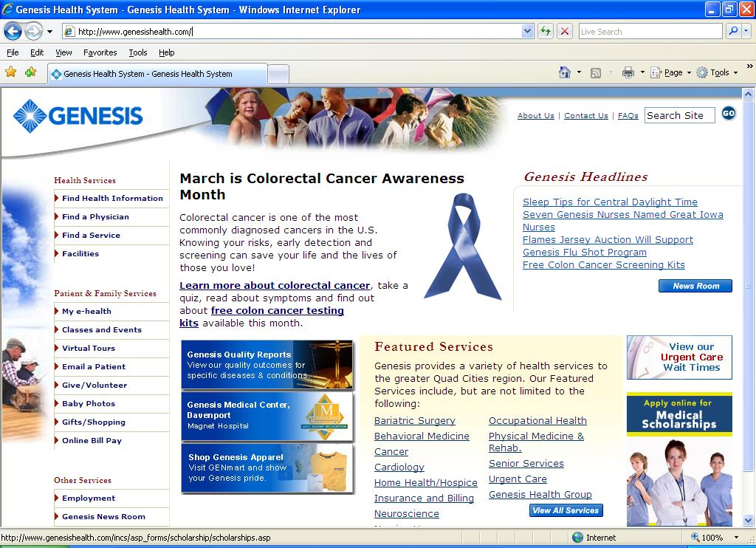Viewport: 756px width, 548px height.
Task: Click the zoom magnifier status bar icon
Action: point(695,537)
